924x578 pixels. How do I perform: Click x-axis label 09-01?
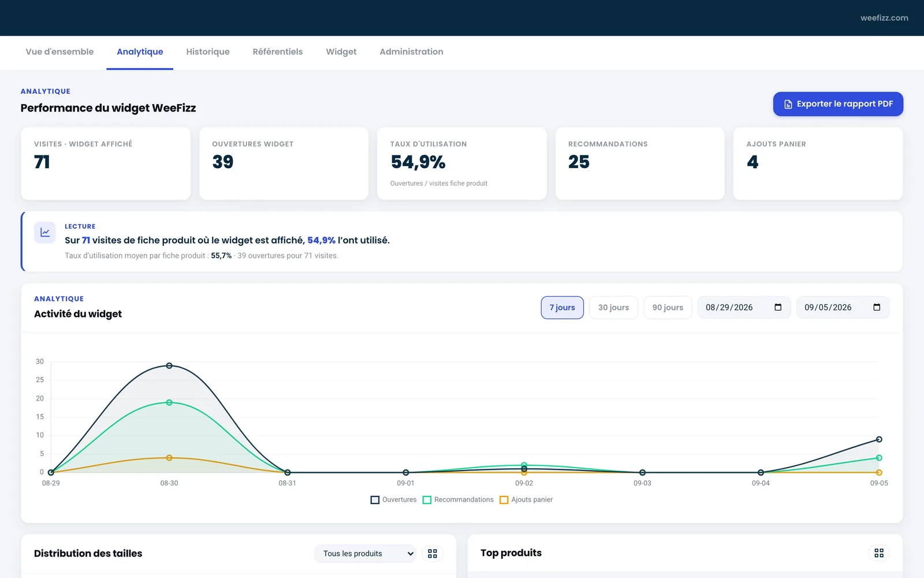tap(405, 483)
